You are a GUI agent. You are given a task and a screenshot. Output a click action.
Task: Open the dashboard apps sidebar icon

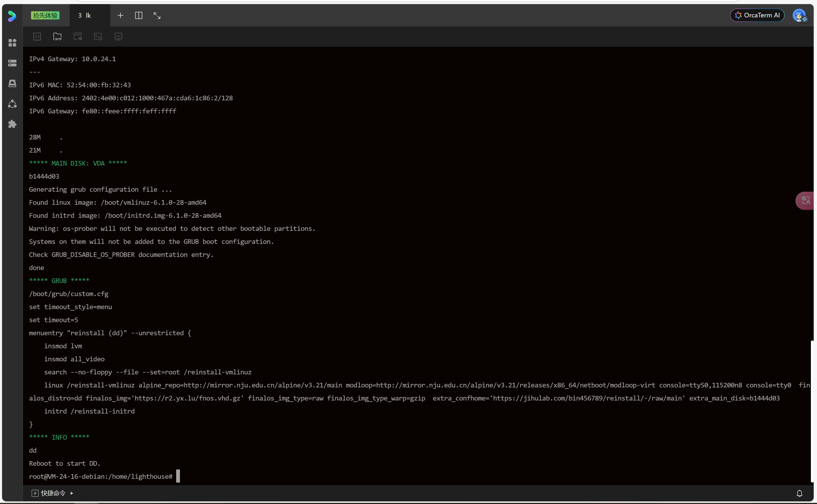pyautogui.click(x=12, y=43)
